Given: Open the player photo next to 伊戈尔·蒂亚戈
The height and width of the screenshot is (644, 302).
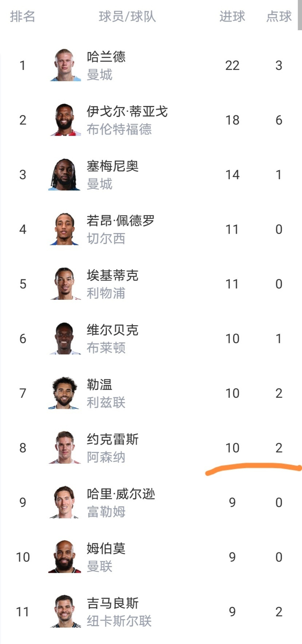Looking at the screenshot, I should click(65, 120).
